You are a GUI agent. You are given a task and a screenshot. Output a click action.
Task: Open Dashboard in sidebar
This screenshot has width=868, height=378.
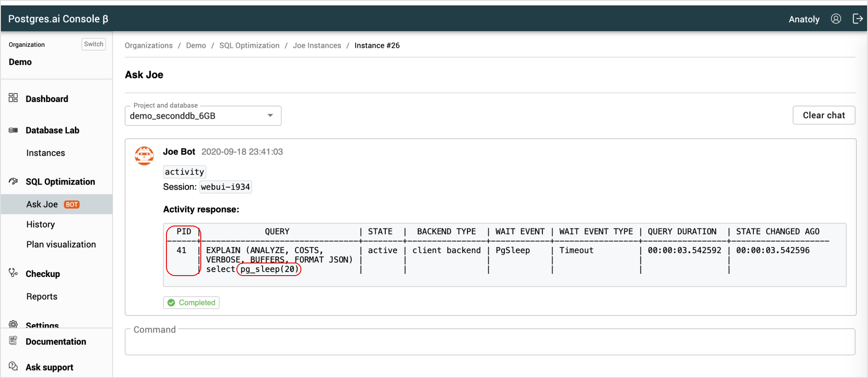coord(47,99)
